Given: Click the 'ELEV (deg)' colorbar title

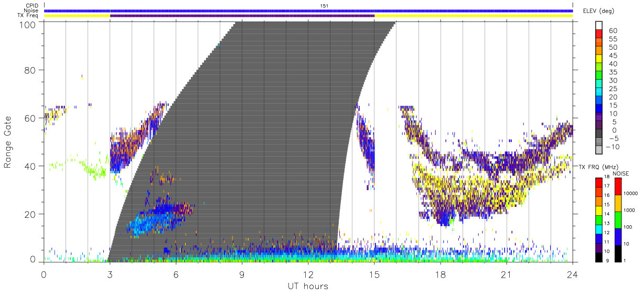Looking at the screenshot, I should point(598,10).
